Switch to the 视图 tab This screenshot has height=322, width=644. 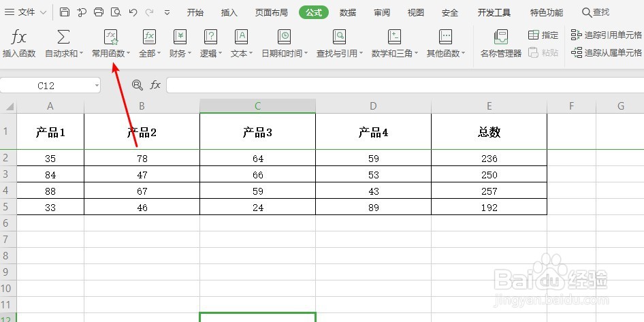click(416, 12)
